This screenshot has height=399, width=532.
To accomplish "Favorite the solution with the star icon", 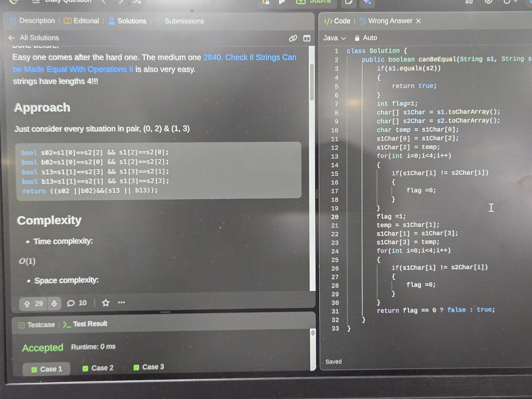I will coord(106,303).
